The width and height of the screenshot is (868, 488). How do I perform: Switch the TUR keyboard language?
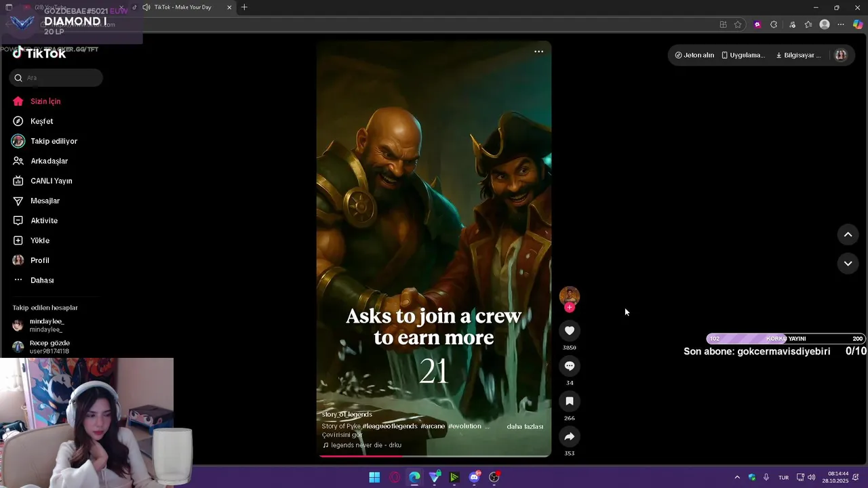783,477
